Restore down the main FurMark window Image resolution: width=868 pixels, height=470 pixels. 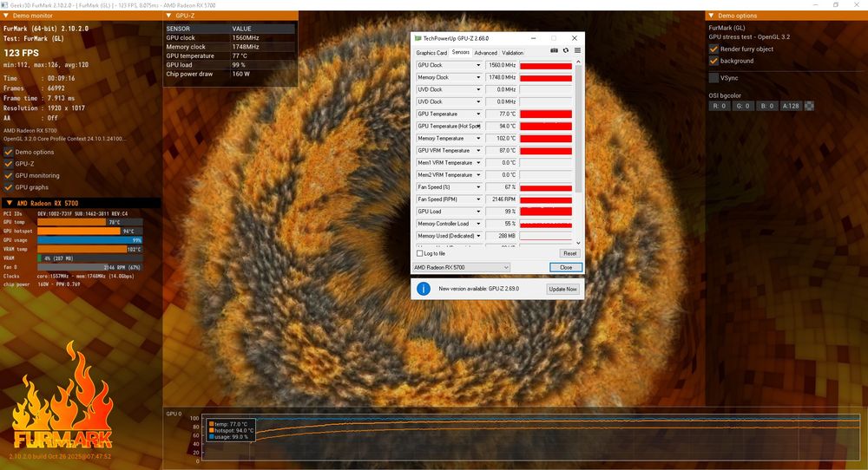[x=836, y=5]
